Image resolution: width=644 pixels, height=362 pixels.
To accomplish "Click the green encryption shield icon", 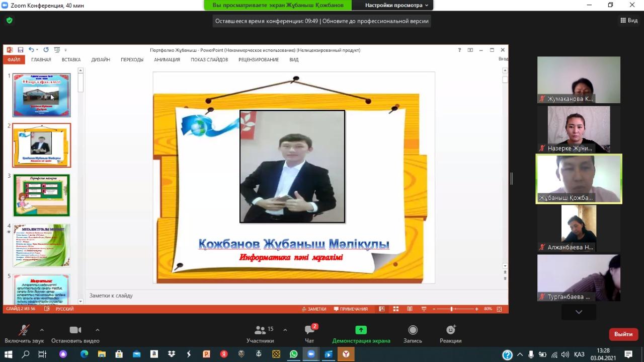I will [x=10, y=21].
